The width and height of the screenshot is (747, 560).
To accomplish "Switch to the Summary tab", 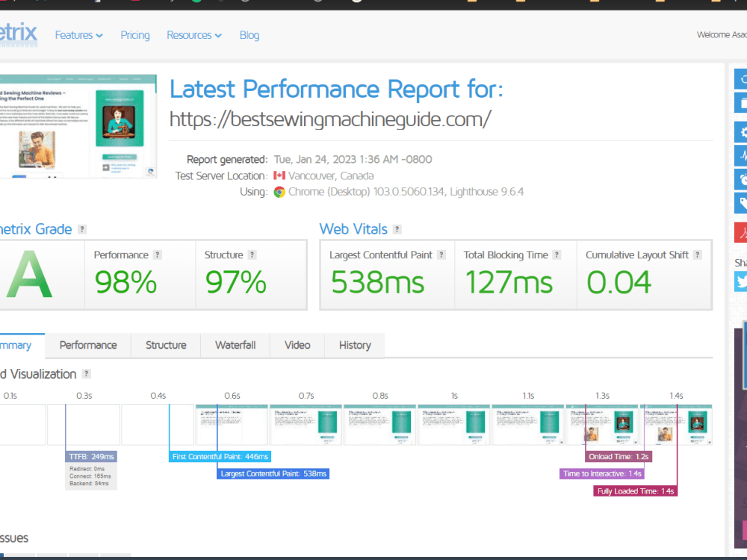I will tap(22, 345).
